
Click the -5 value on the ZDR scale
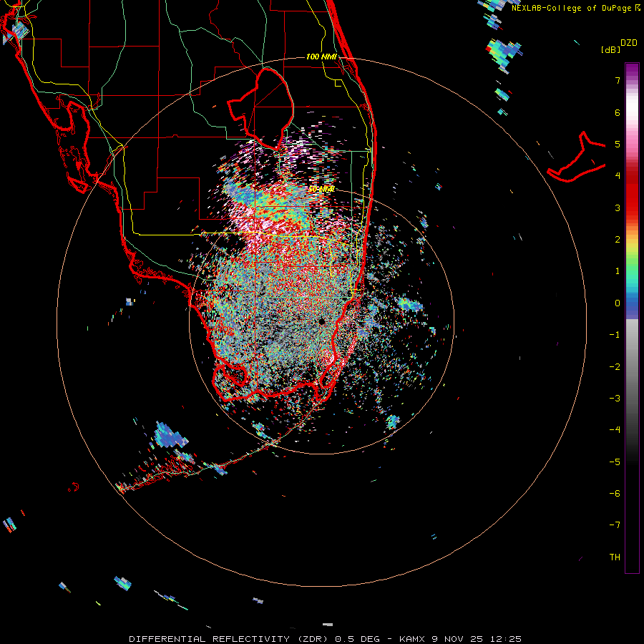point(615,462)
